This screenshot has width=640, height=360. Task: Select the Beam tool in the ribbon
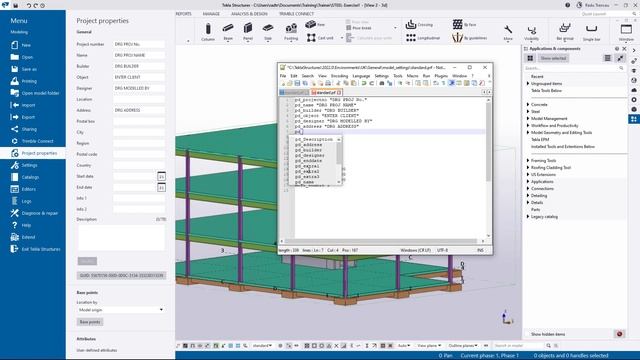[x=228, y=31]
